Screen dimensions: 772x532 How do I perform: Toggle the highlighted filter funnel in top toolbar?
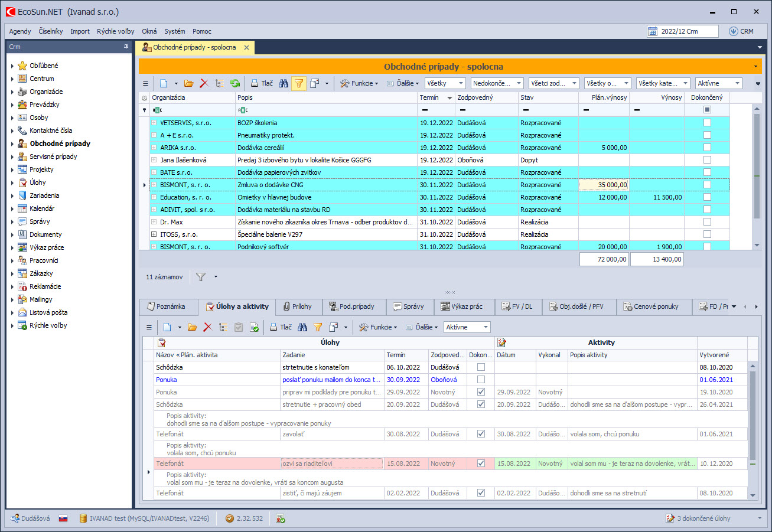[x=299, y=83]
